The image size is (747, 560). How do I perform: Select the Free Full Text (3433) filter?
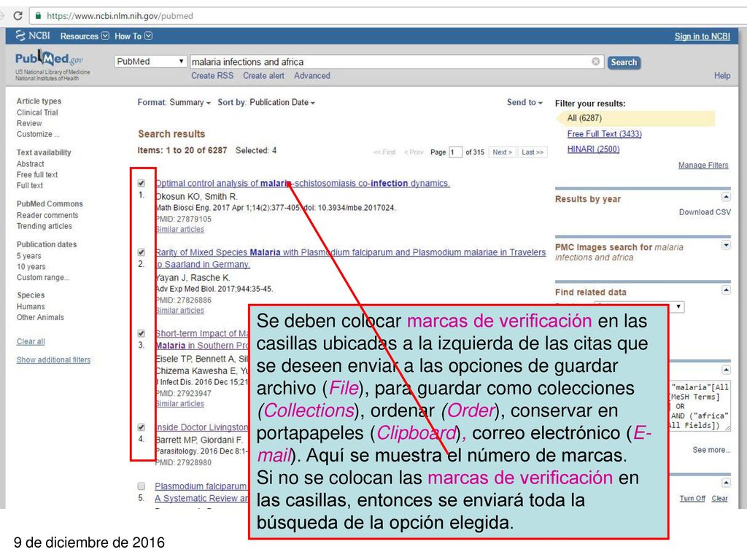click(x=604, y=134)
